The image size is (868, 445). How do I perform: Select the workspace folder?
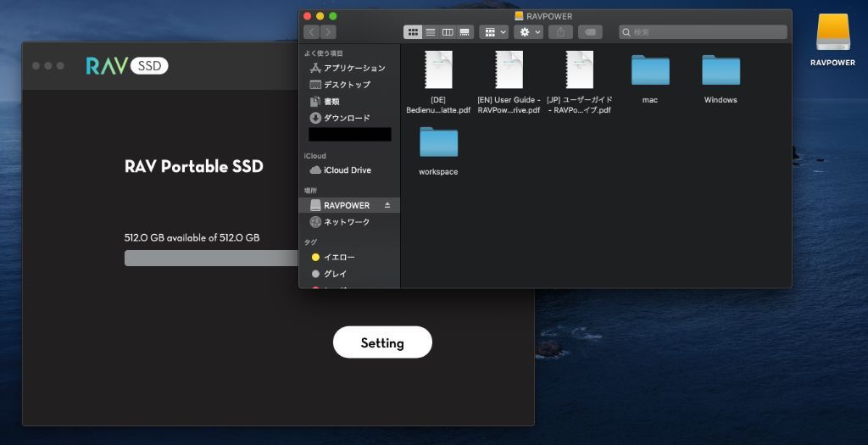click(438, 151)
